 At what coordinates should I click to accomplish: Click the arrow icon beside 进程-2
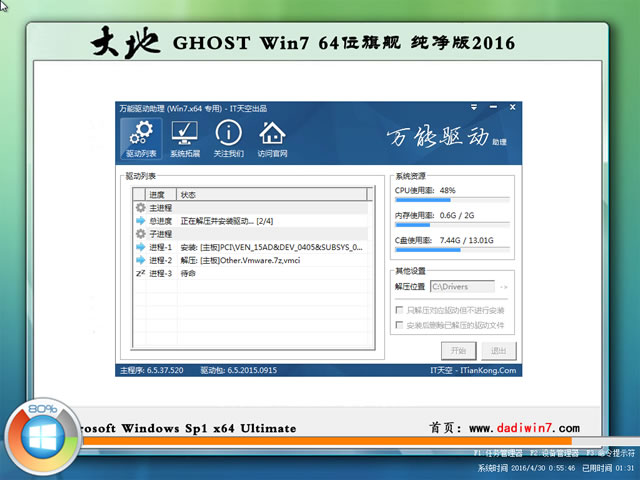pos(140,260)
